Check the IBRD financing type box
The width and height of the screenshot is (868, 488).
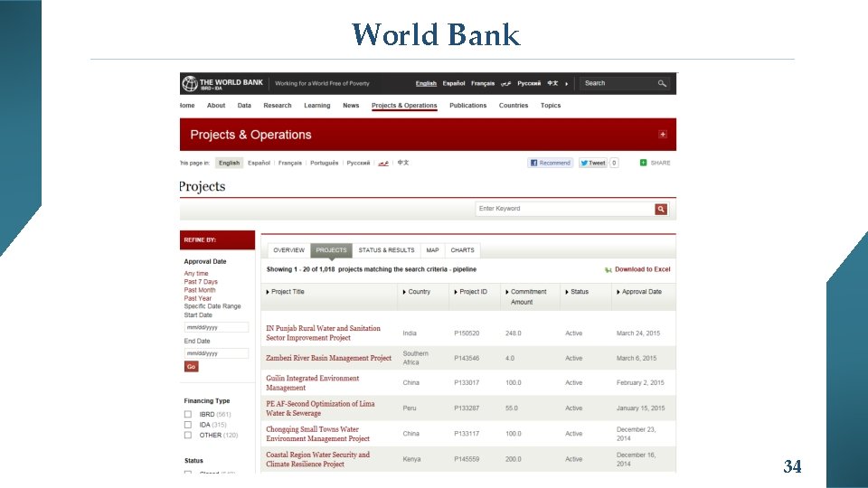188,415
